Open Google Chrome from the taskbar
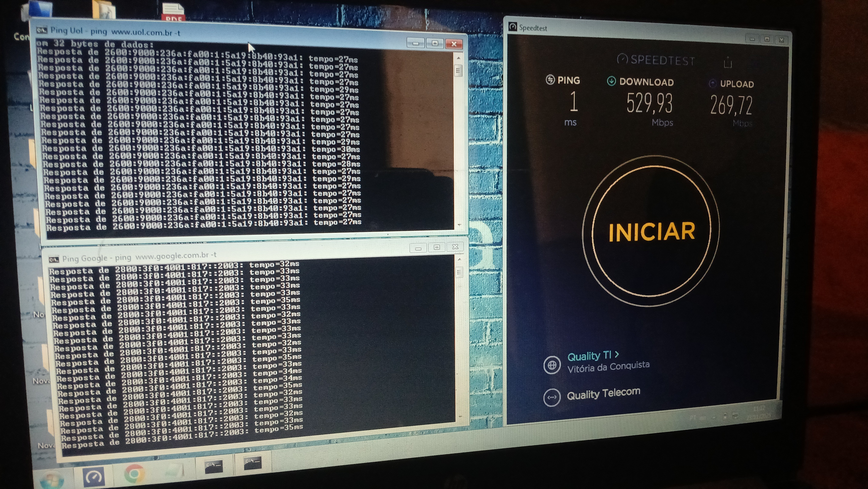Screen dimensions: 868x489 [135, 474]
